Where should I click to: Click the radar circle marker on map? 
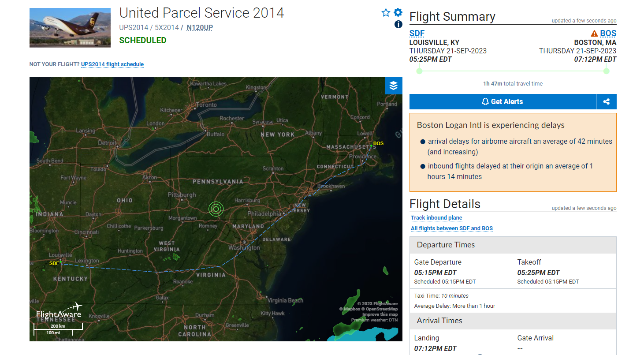(216, 209)
